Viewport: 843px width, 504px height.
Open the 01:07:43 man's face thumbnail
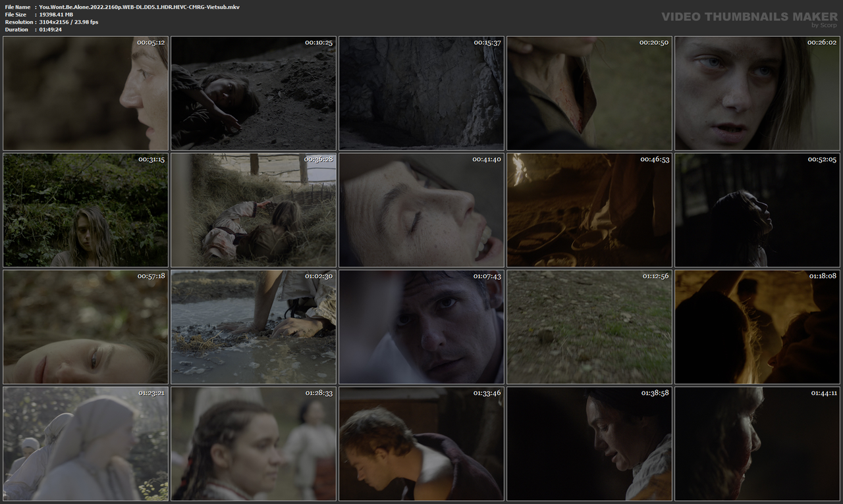(x=421, y=327)
